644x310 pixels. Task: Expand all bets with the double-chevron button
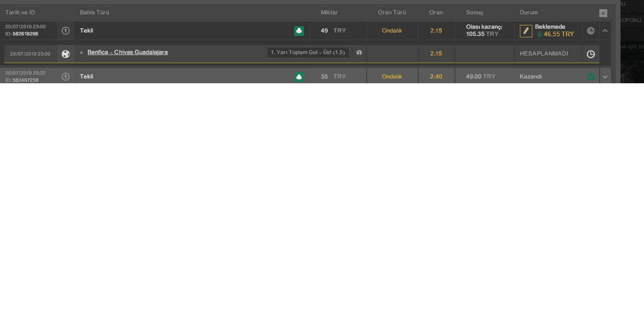603,13
